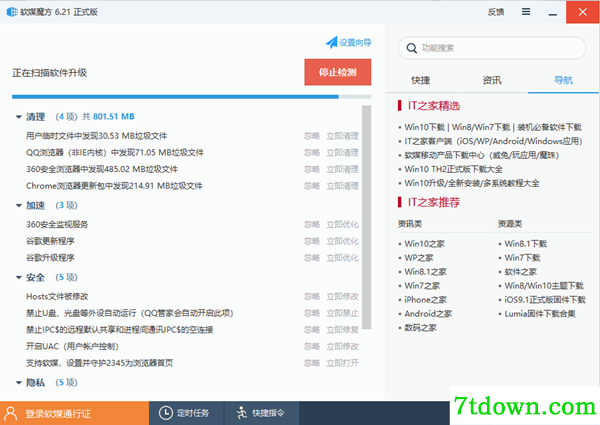
Task: Ignore QQ浏览器 71.05 MB junk item
Action: pyautogui.click(x=311, y=153)
